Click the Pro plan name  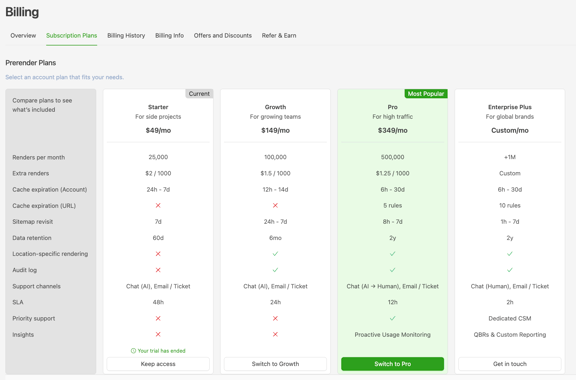392,107
